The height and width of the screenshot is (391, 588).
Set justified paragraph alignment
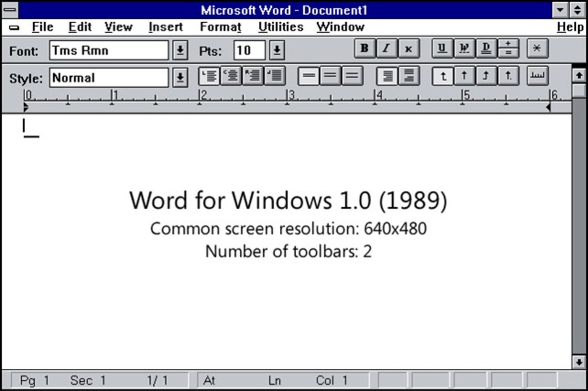275,76
